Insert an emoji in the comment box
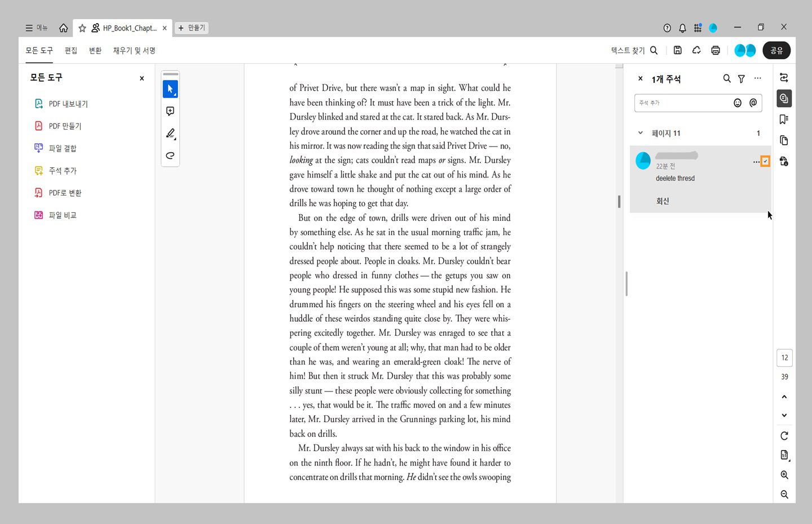The height and width of the screenshot is (524, 812). click(x=738, y=103)
